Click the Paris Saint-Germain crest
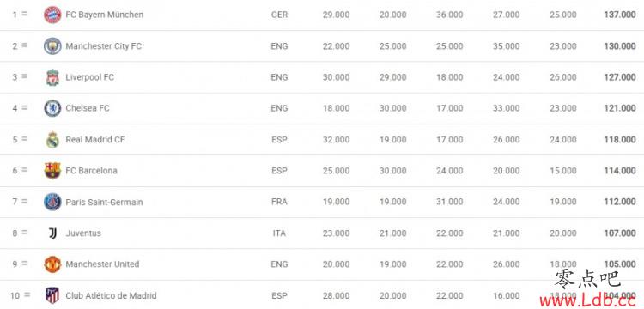The width and height of the screenshot is (644, 309). (x=52, y=202)
